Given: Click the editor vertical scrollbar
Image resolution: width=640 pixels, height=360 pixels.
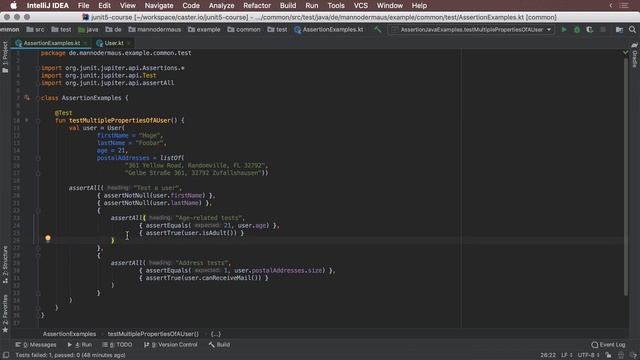Looking at the screenshot, I should coord(626,176).
